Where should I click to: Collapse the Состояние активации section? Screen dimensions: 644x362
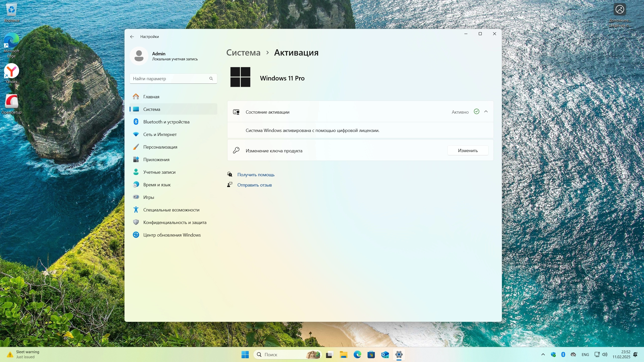486,112
